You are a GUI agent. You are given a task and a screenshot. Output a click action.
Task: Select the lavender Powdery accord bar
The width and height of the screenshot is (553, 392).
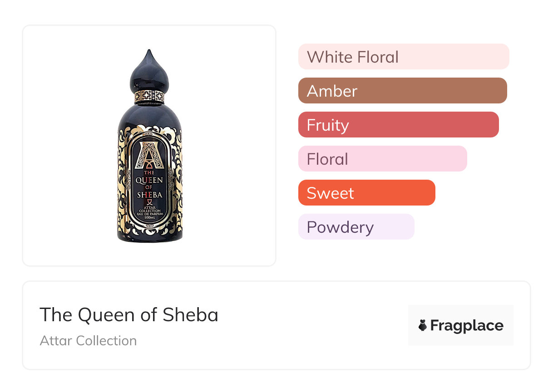tap(356, 227)
